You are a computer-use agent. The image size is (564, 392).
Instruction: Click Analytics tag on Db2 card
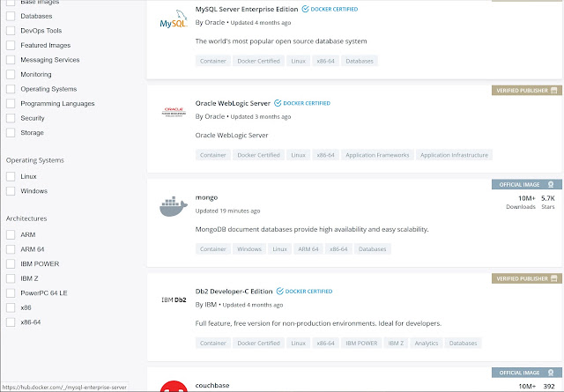pos(427,343)
